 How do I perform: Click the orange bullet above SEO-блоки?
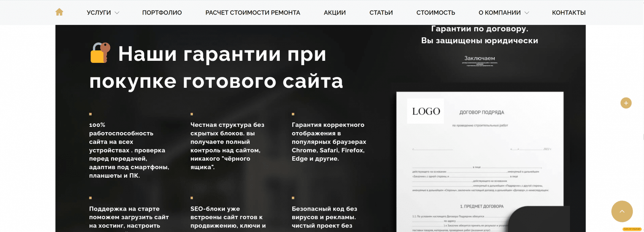click(192, 198)
